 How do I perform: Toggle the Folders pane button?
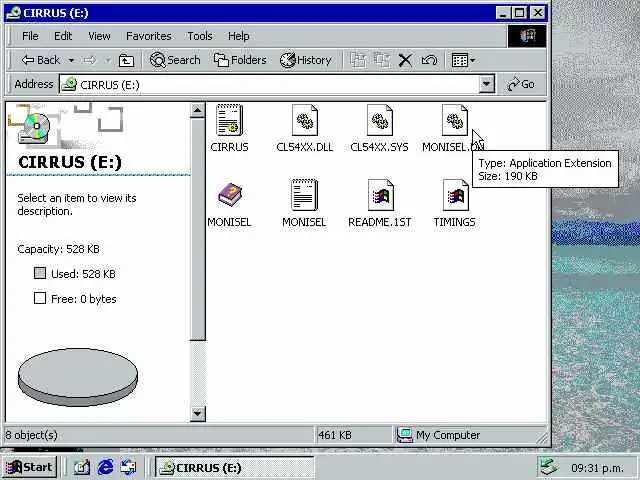[240, 60]
